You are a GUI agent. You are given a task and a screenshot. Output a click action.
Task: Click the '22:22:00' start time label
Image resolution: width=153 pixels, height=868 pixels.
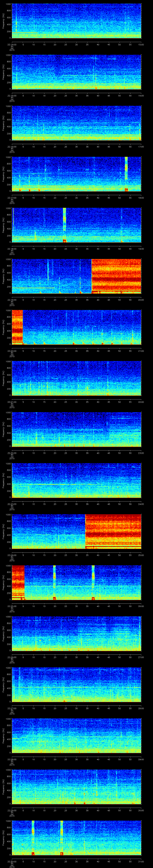pos(12,453)
